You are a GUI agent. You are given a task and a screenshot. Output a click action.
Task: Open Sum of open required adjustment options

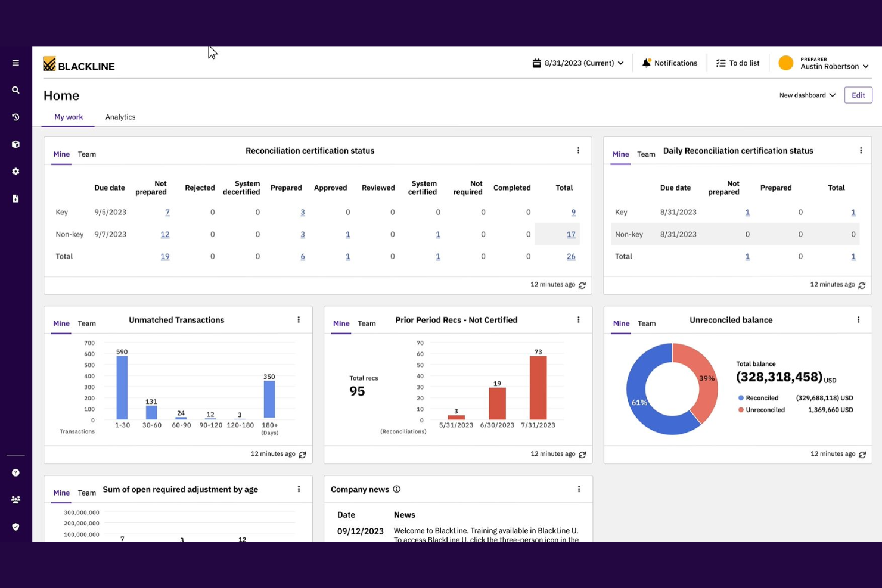299,489
